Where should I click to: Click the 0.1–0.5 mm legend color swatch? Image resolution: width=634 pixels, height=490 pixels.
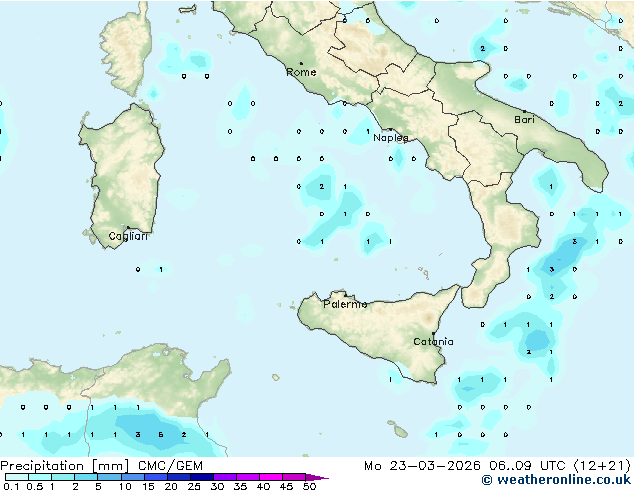pos(17,477)
